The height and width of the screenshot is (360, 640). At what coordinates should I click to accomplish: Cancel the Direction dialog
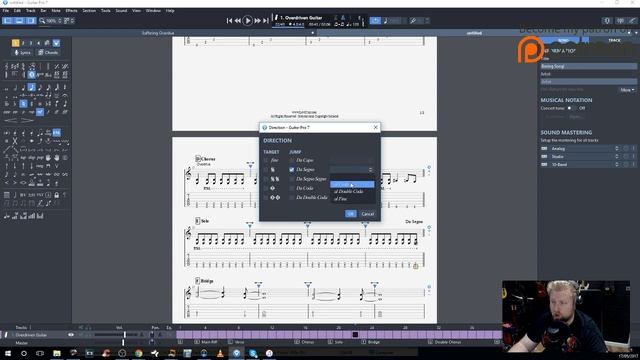click(367, 214)
